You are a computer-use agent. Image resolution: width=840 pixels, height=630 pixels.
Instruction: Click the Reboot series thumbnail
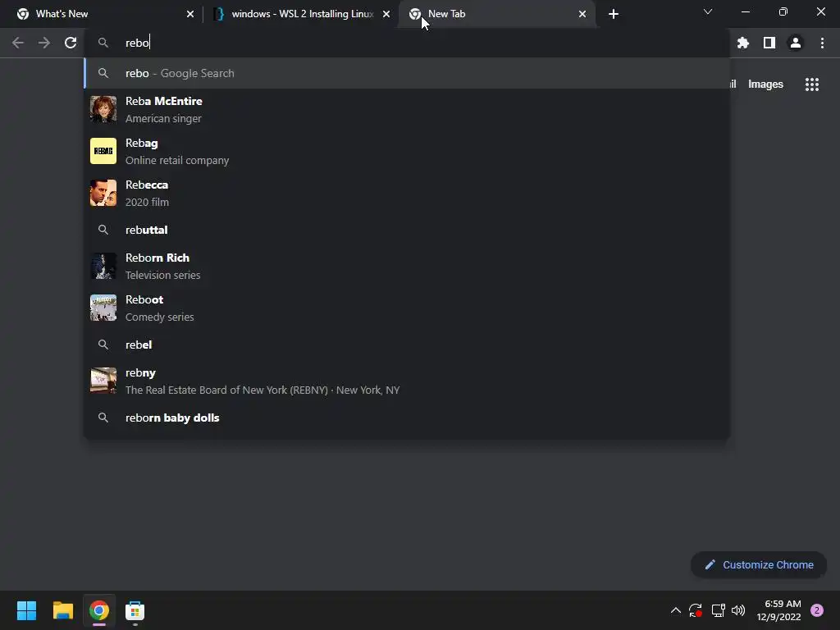(103, 308)
